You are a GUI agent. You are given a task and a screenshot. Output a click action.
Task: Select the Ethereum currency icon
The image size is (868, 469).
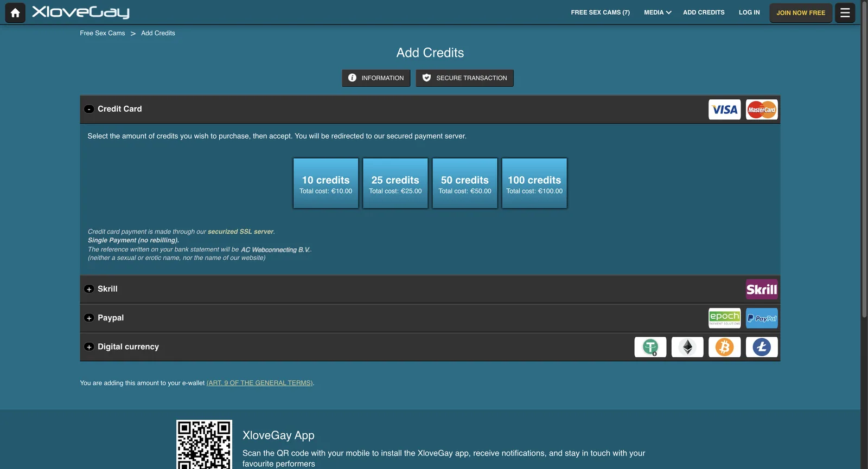point(687,347)
